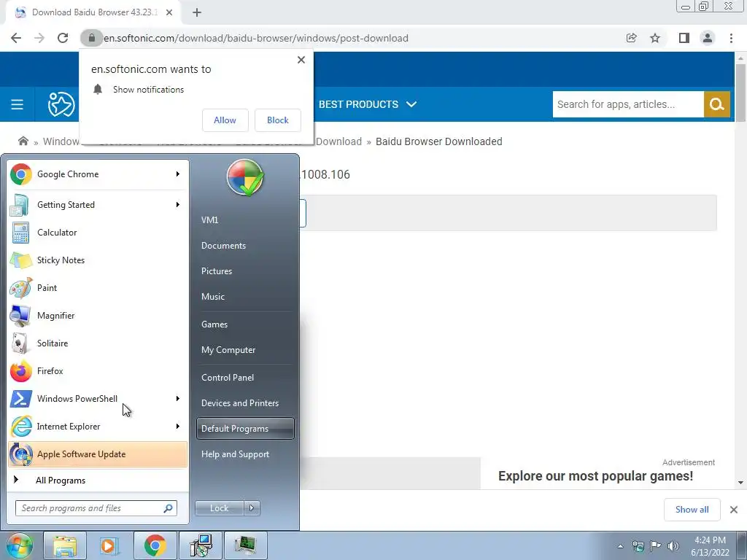The image size is (747, 560).
Task: Open Firefox from the Start menu
Action: pyautogui.click(x=98, y=371)
